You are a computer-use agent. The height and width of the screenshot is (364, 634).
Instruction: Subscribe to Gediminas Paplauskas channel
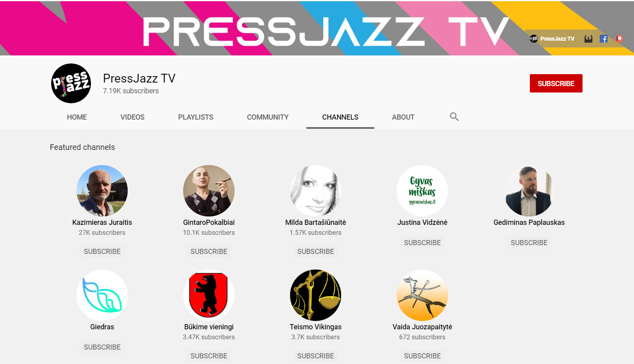pos(529,243)
